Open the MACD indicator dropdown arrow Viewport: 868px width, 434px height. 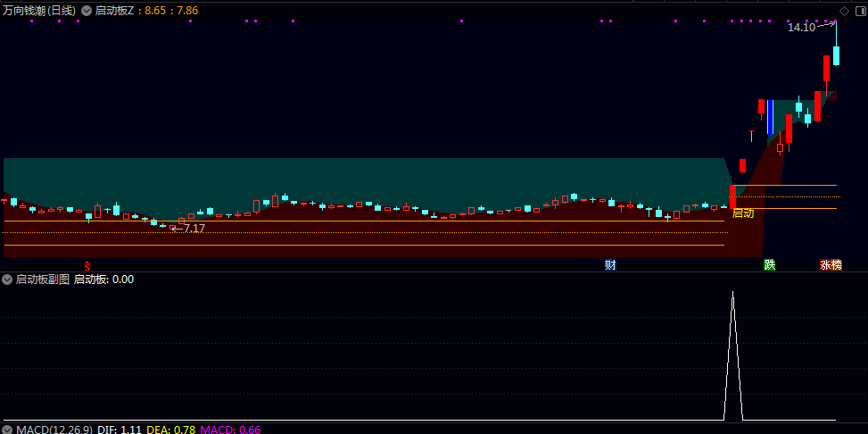tap(8, 430)
